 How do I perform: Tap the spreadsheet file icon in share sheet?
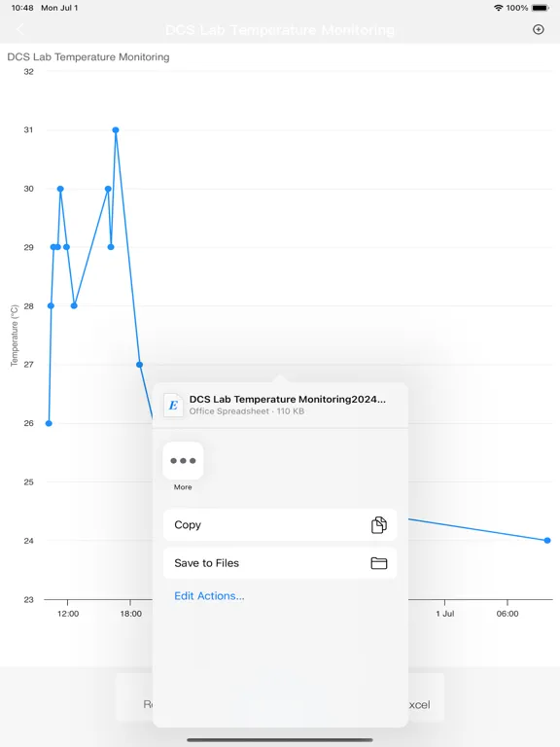[x=173, y=405]
